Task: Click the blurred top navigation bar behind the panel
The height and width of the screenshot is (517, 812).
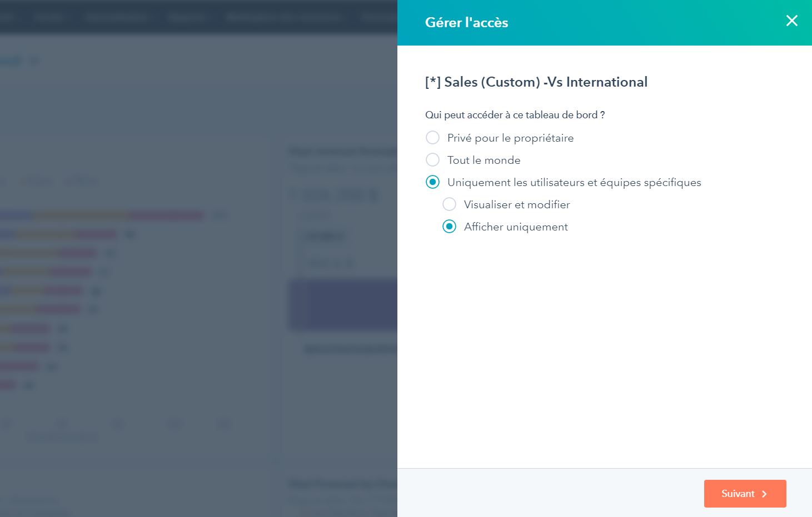Action: tap(195, 17)
